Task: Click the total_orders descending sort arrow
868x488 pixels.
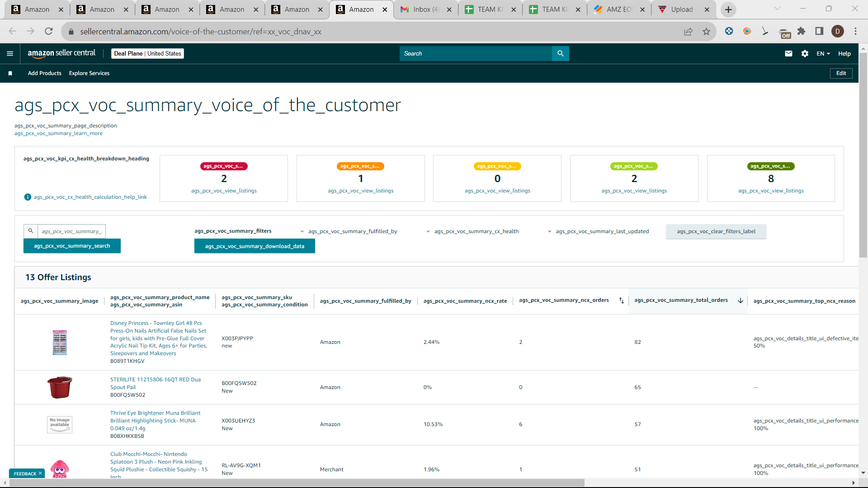Action: (741, 300)
